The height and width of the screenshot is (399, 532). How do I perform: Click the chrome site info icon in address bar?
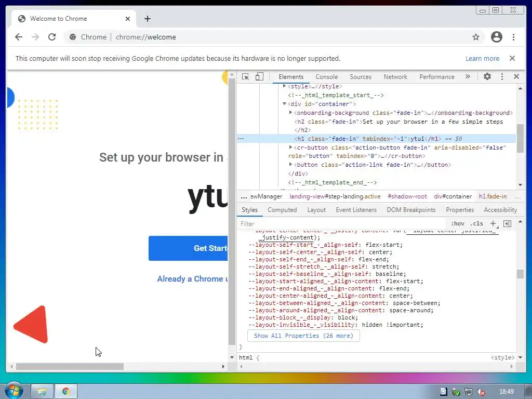pos(73,37)
